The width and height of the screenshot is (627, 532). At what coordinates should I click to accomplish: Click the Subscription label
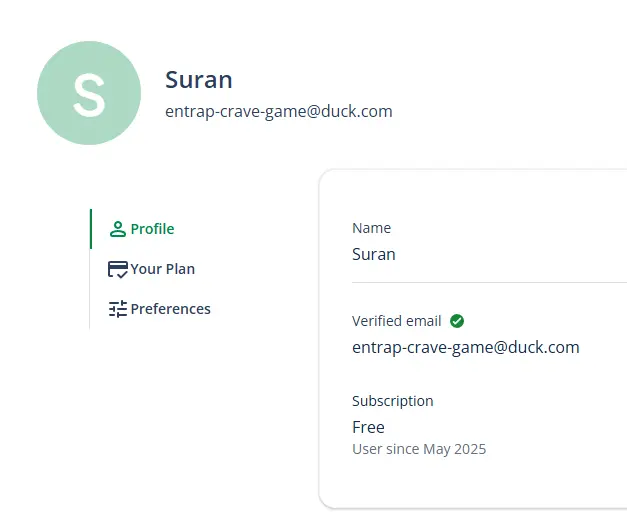(393, 401)
